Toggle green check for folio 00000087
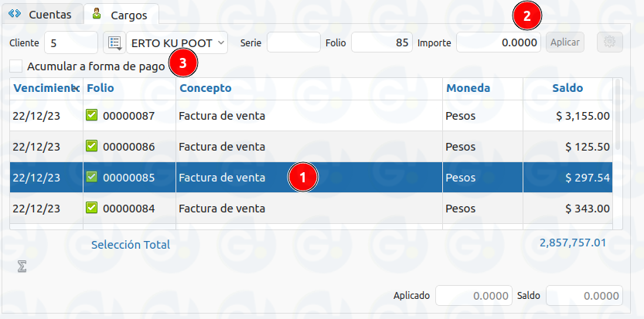The image size is (644, 319). point(92,116)
